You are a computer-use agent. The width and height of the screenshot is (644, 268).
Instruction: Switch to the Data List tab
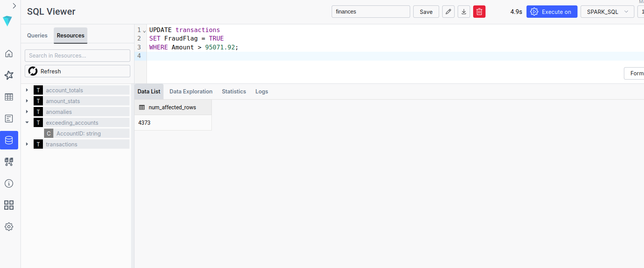149,92
